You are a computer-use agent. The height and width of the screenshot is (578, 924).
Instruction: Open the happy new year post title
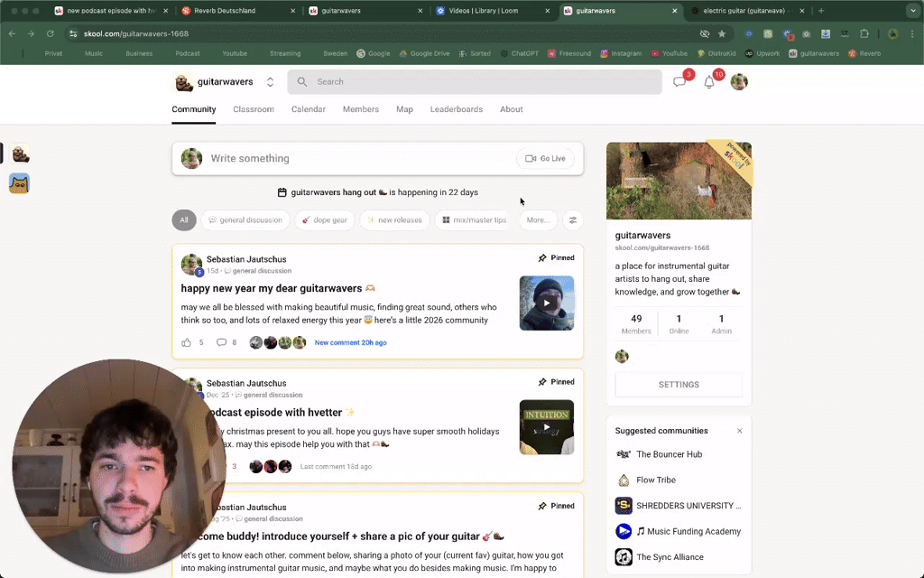pos(278,288)
